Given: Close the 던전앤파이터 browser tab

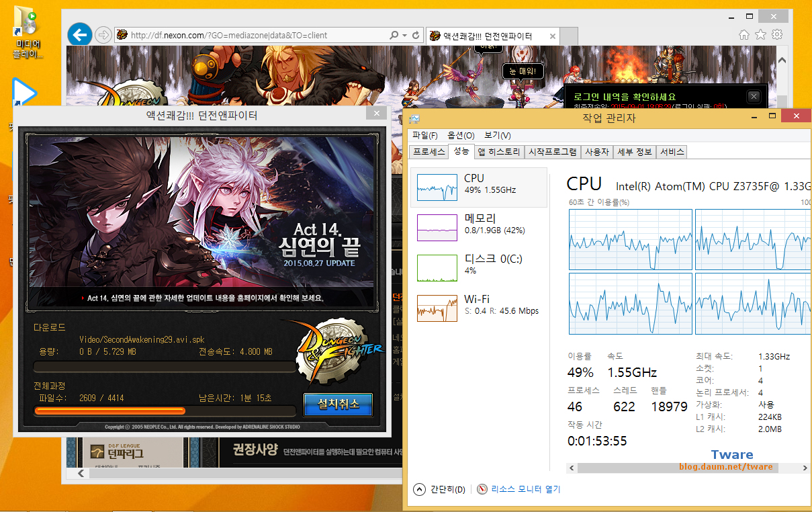Looking at the screenshot, I should (552, 36).
